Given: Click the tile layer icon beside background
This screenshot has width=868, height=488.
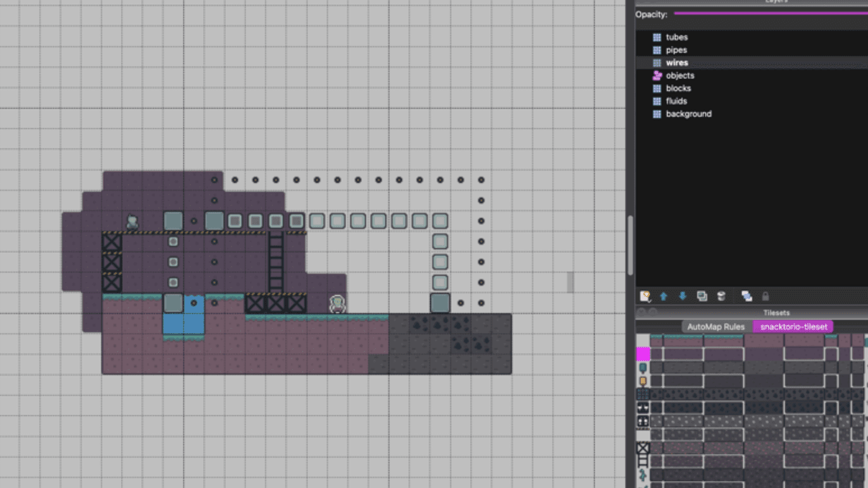Looking at the screenshot, I should (657, 114).
